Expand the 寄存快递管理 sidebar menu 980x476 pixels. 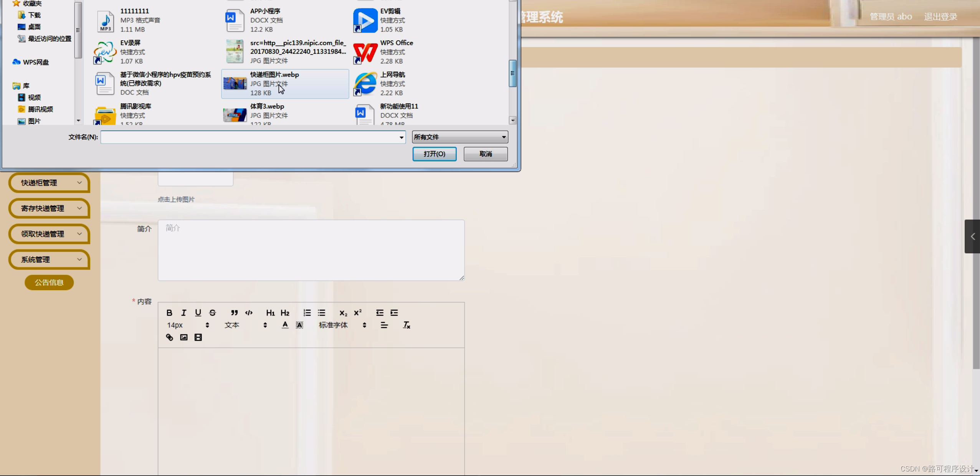click(49, 208)
